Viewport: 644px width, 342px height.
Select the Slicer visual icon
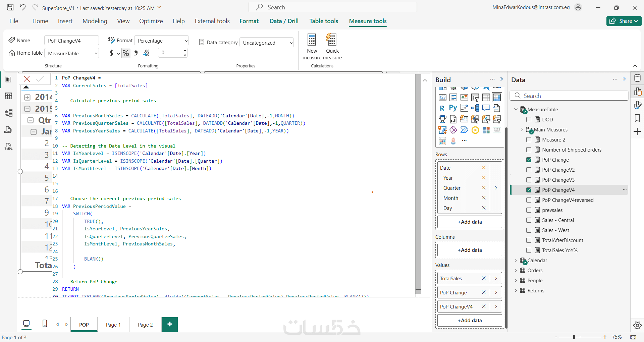click(x=475, y=97)
